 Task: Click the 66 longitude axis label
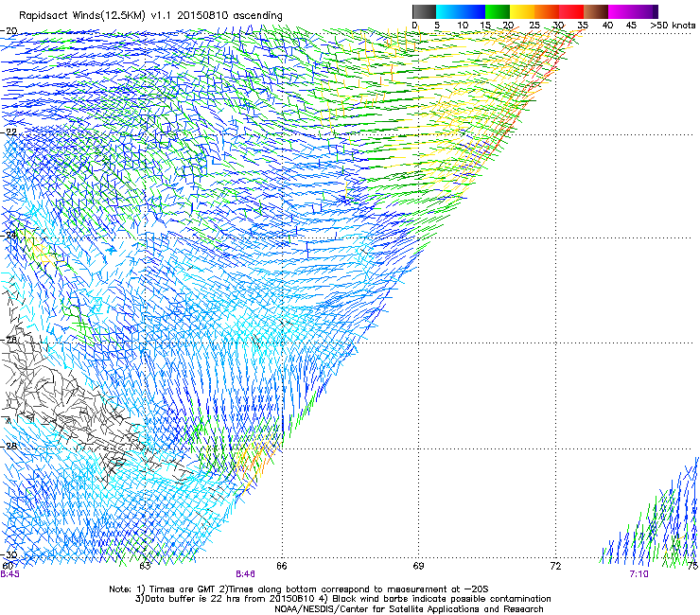tap(282, 566)
